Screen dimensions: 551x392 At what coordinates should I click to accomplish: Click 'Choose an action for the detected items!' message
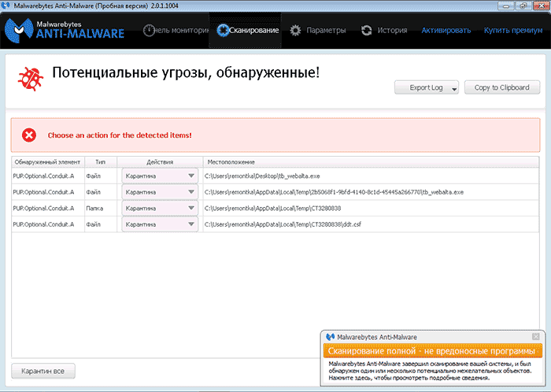[120, 135]
